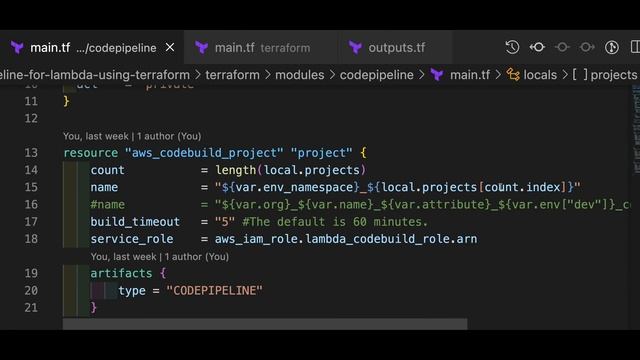Click the lambda-using-terraform breadcrumb segment

tap(95, 75)
